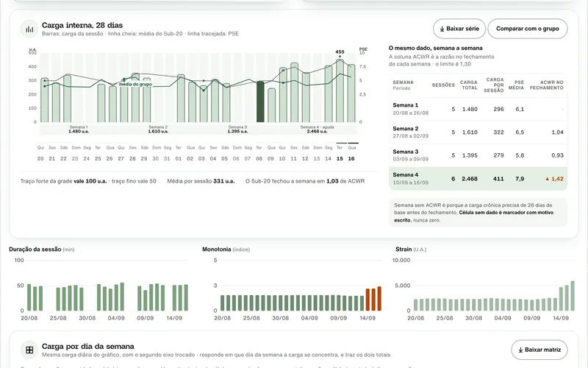Click the média do grupo line label
The image size is (588, 368).
pyautogui.click(x=135, y=85)
